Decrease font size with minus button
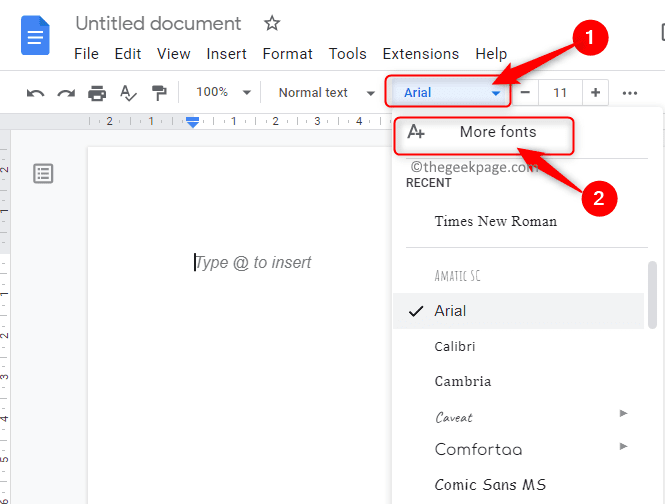Image resolution: width=665 pixels, height=504 pixels. point(525,92)
